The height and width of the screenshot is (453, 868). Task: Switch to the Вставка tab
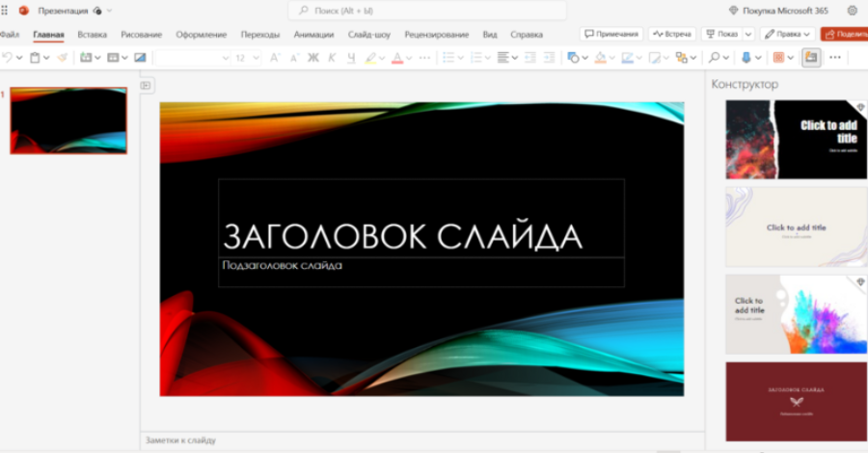coord(93,35)
